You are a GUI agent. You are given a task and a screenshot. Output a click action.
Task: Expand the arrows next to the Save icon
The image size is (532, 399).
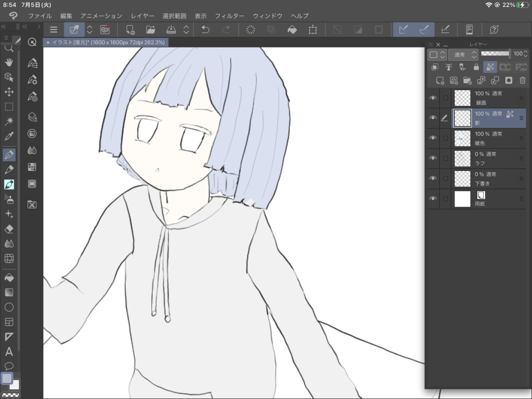(186, 29)
